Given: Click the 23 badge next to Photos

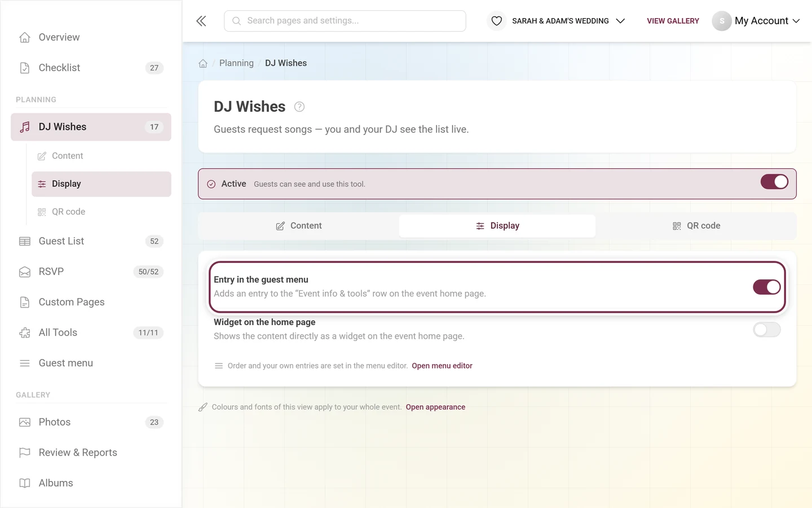Looking at the screenshot, I should coord(155,422).
